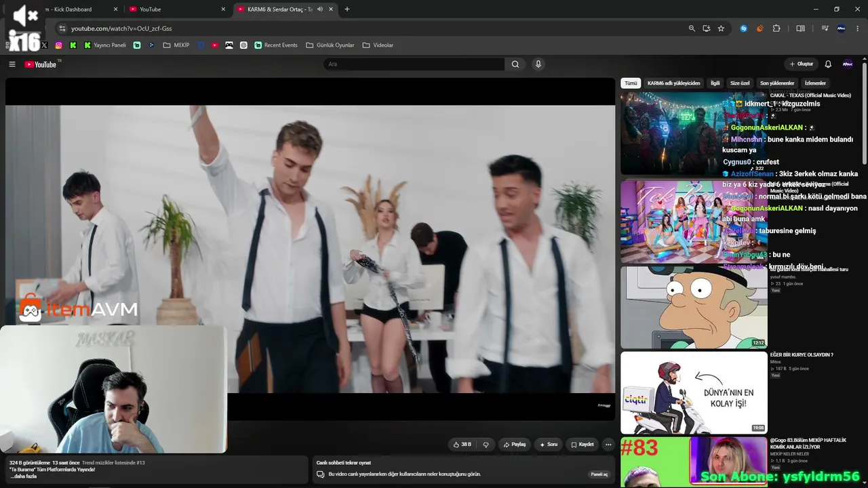The height and width of the screenshot is (488, 868).
Task: Open YouTube notifications bell
Action: [x=828, y=64]
